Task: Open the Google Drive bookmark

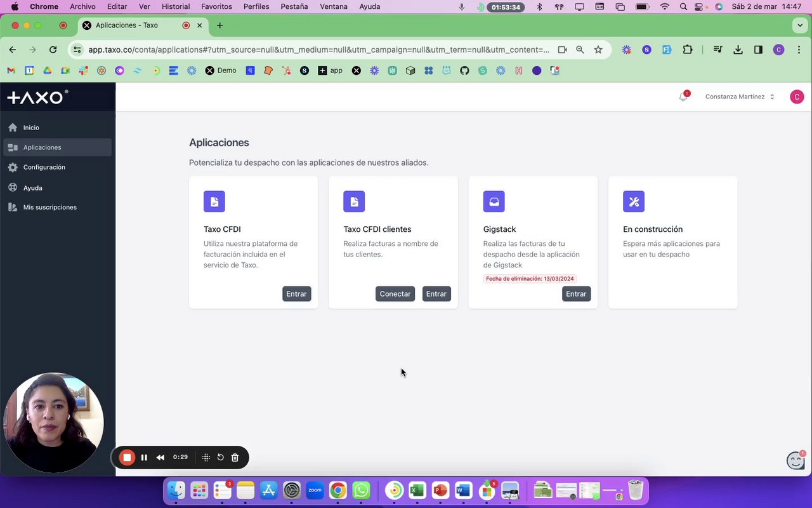Action: click(47, 70)
